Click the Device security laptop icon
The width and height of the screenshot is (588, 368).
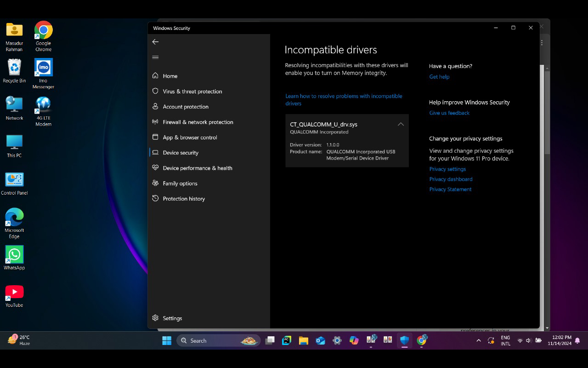click(155, 152)
